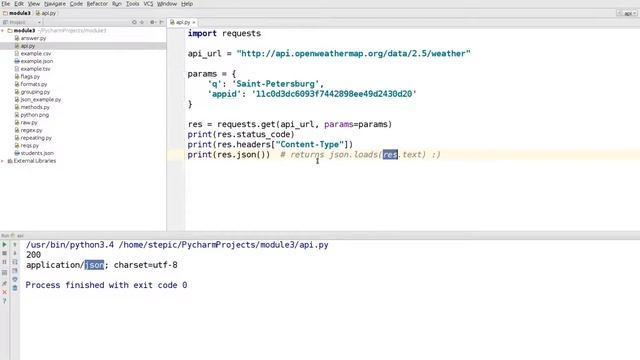Collapse the module3 project folder
The height and width of the screenshot is (360, 640).
3,31
